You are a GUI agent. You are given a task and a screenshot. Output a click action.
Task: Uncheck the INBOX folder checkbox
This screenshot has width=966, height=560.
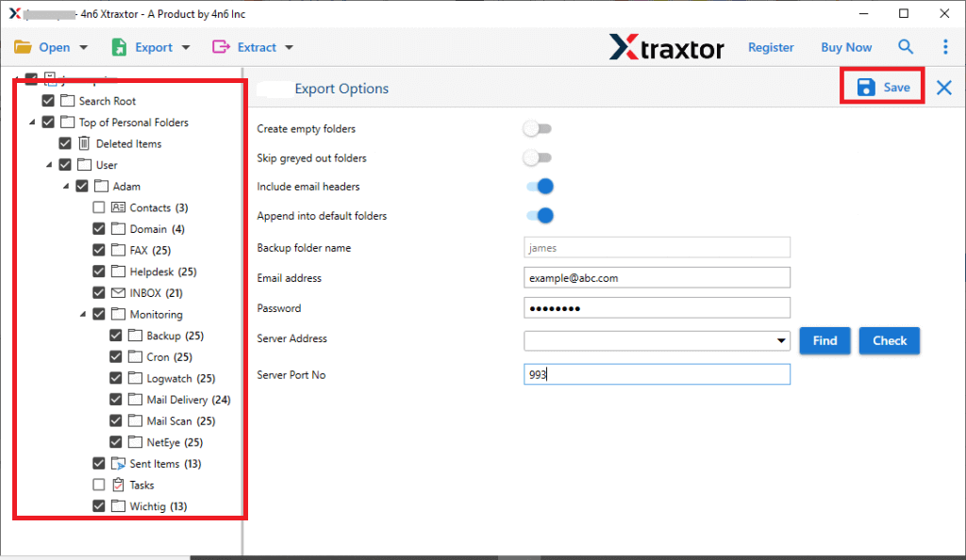coord(98,292)
